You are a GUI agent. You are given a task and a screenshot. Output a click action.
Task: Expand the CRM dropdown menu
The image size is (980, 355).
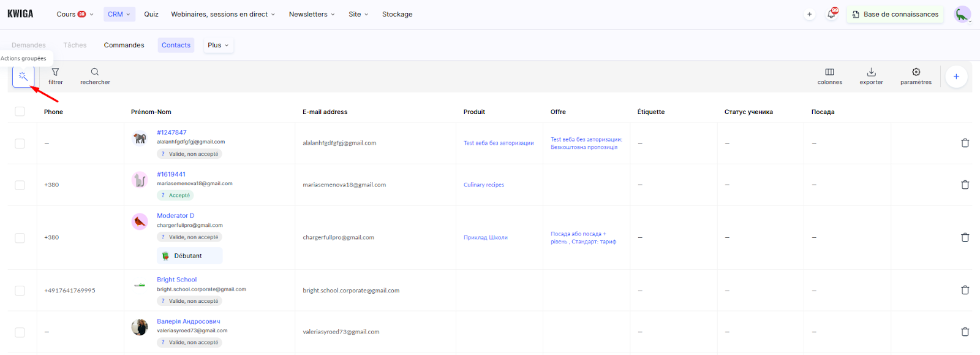pos(119,14)
